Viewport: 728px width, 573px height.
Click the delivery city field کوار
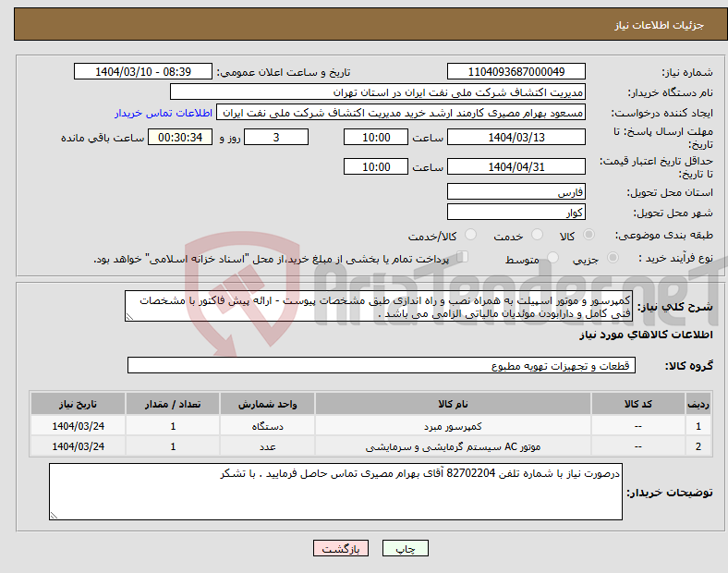click(516, 213)
